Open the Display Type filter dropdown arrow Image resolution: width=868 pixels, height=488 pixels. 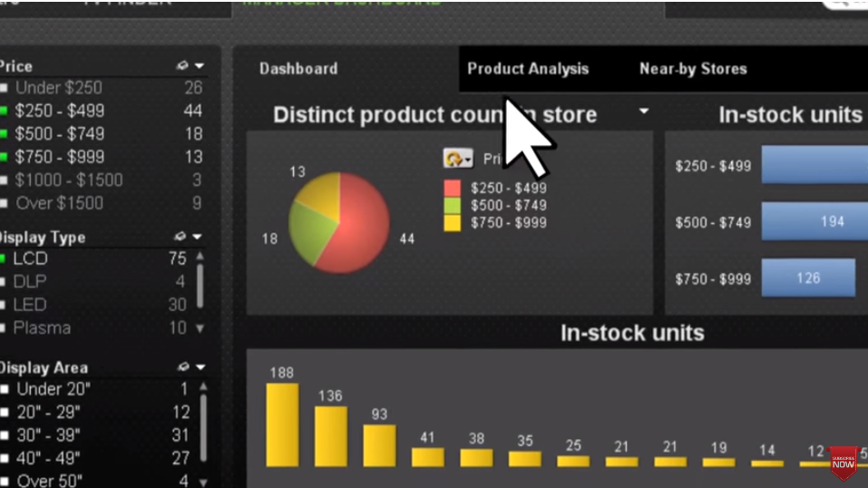(x=200, y=237)
